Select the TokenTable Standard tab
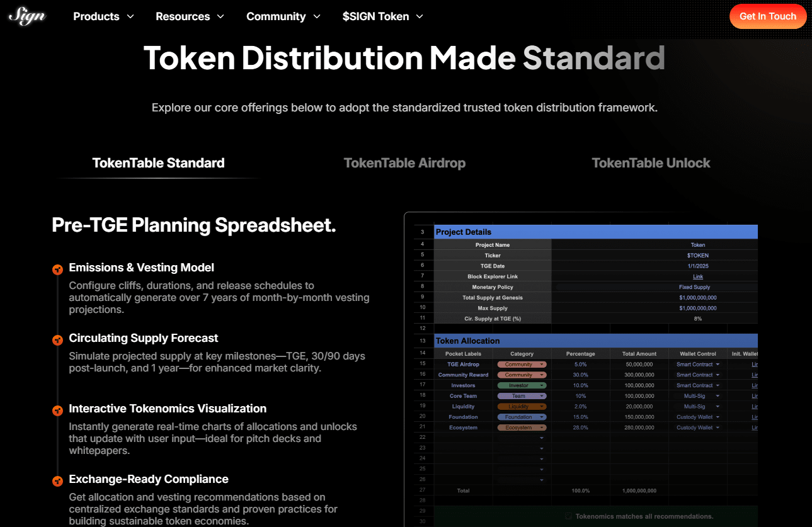Screen dimensions: 812x527 click(158, 163)
